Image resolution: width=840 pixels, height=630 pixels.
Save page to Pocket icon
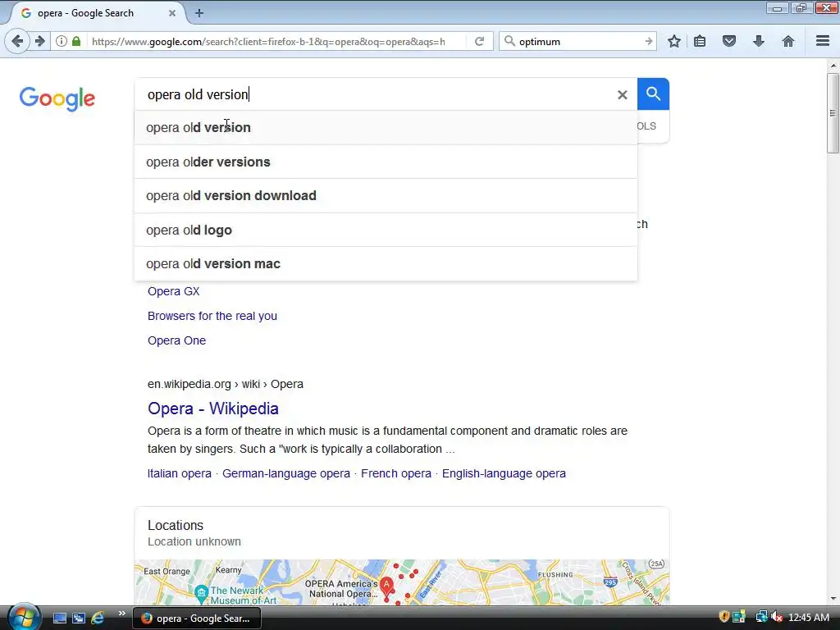tap(729, 41)
